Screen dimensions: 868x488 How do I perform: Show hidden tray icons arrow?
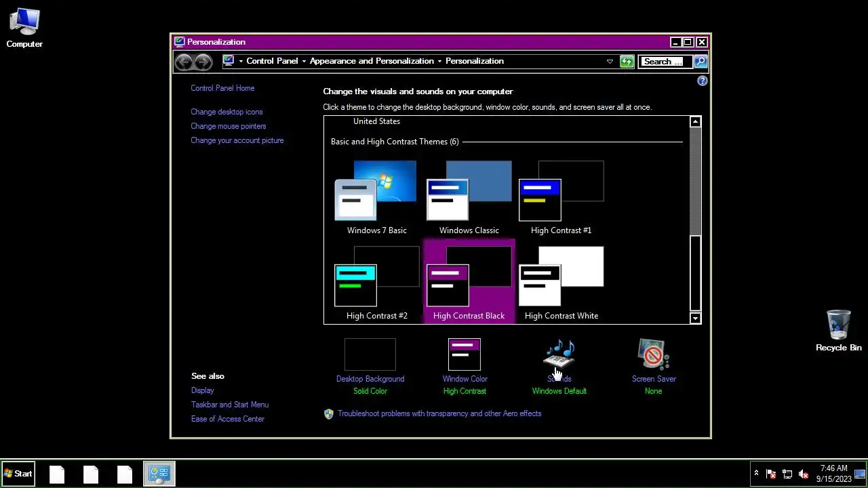[x=756, y=474]
